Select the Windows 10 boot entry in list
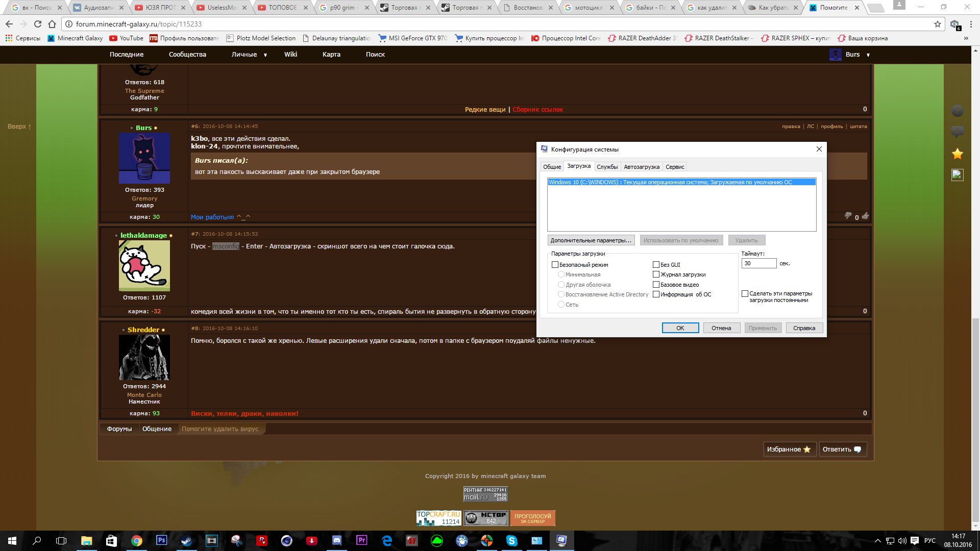The image size is (980, 551). click(x=681, y=182)
